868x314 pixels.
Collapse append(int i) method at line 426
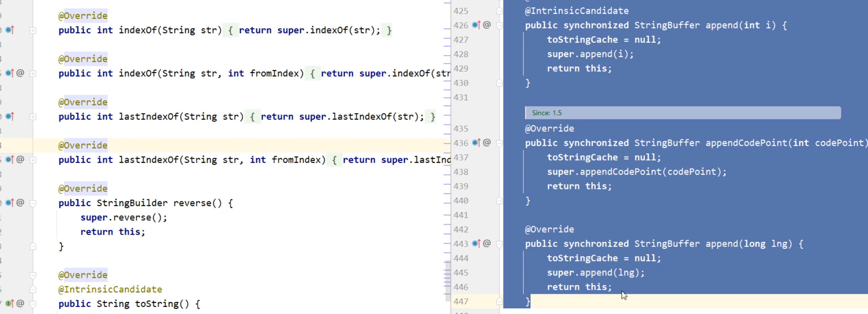499,25
